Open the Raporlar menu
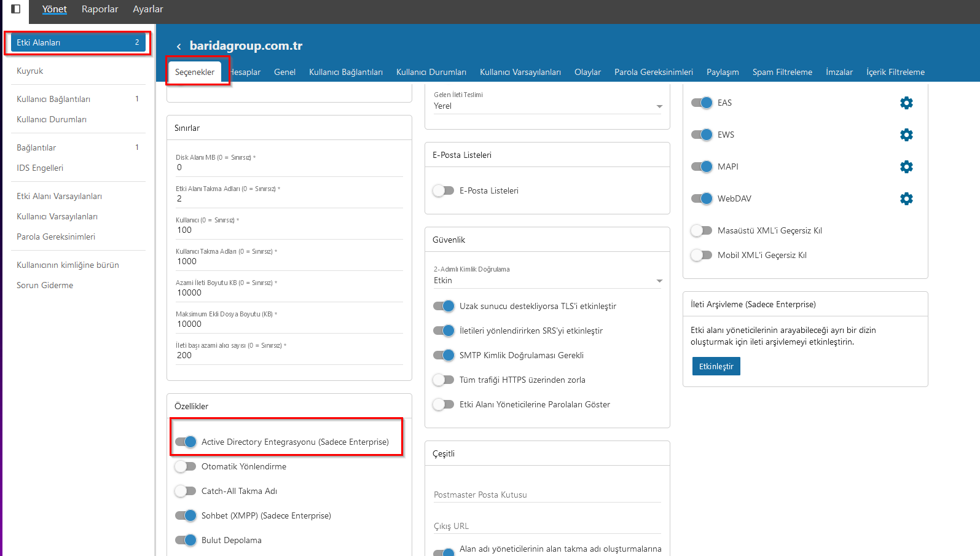 100,9
